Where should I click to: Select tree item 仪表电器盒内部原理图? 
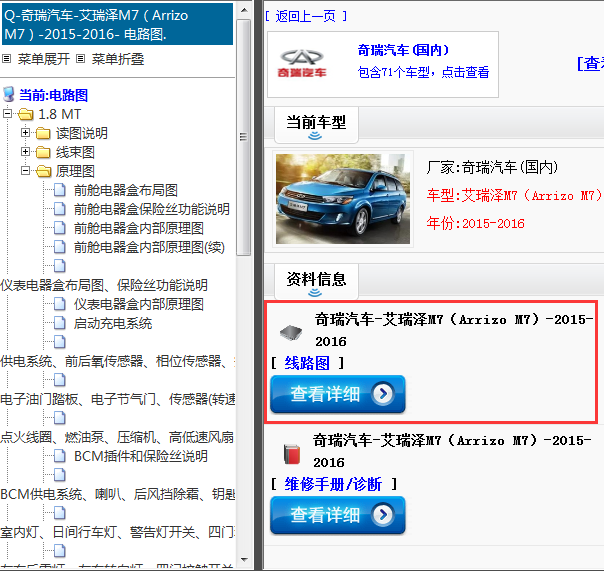point(139,304)
